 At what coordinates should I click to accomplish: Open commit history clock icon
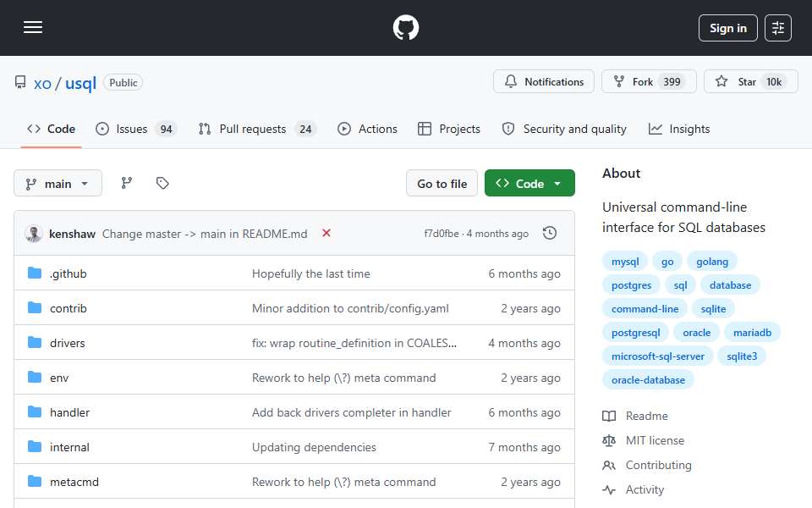click(x=550, y=234)
